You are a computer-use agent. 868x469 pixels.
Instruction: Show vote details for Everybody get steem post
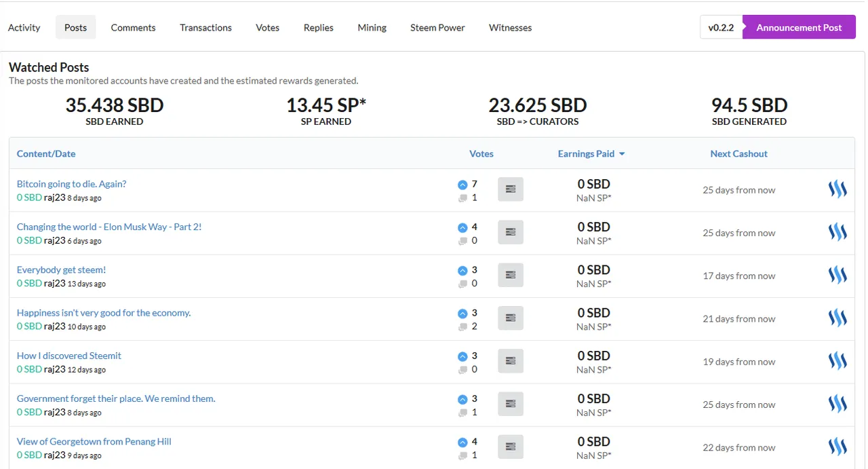tap(511, 275)
